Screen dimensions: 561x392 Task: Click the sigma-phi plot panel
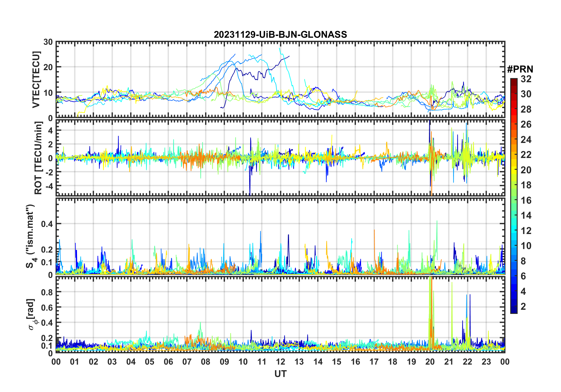tap(280, 314)
